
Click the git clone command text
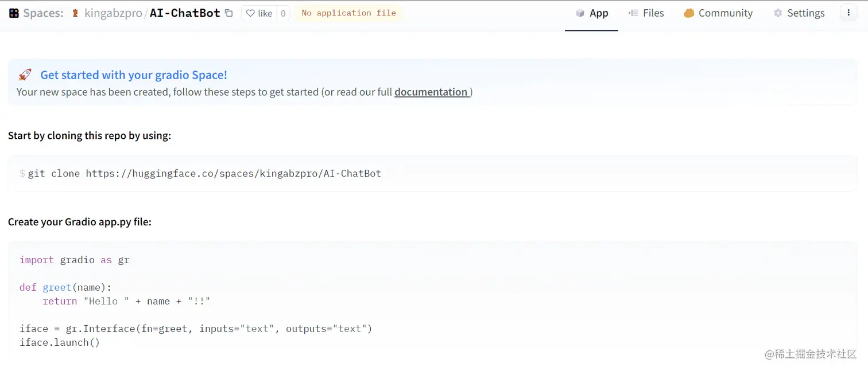(x=204, y=173)
